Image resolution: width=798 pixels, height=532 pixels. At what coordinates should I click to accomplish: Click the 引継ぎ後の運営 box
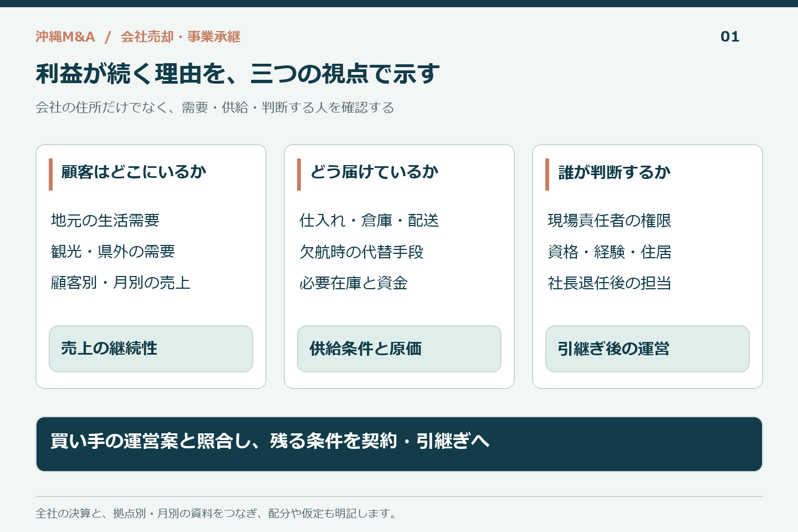[x=647, y=349]
